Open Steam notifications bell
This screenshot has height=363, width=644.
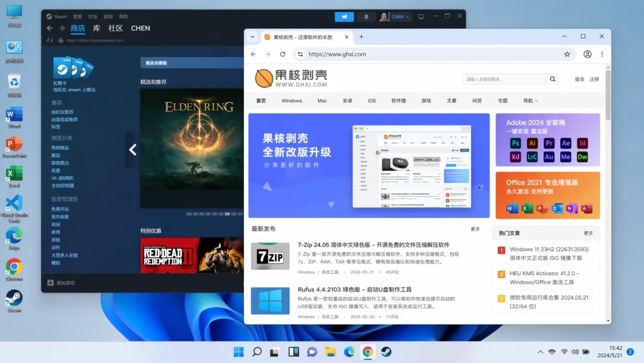coord(366,17)
